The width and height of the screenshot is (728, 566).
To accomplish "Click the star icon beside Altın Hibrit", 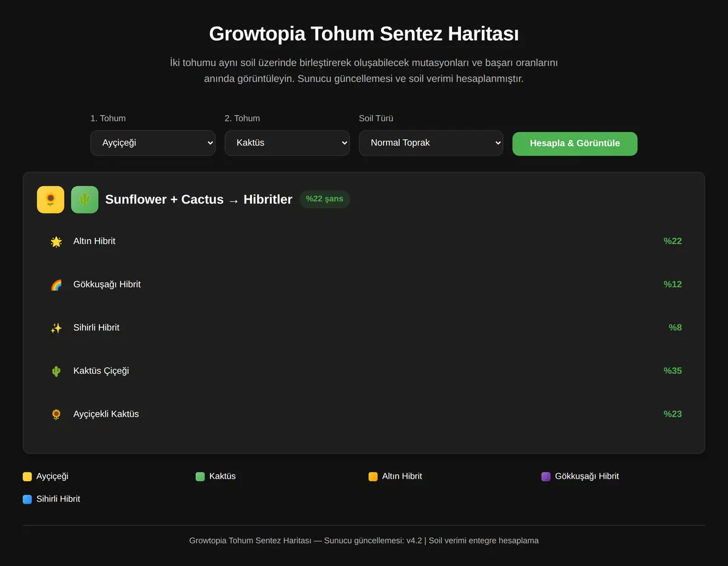I will 56,241.
